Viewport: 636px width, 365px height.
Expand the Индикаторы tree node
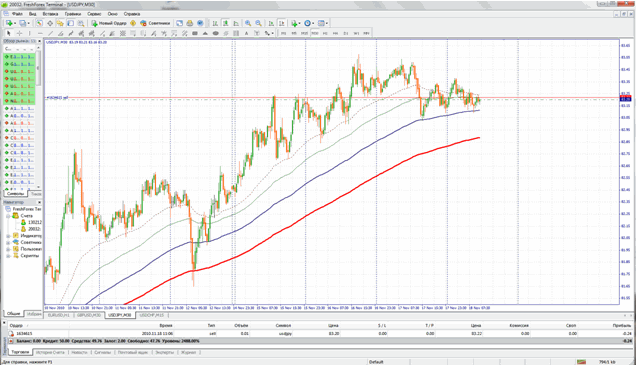(x=8, y=236)
